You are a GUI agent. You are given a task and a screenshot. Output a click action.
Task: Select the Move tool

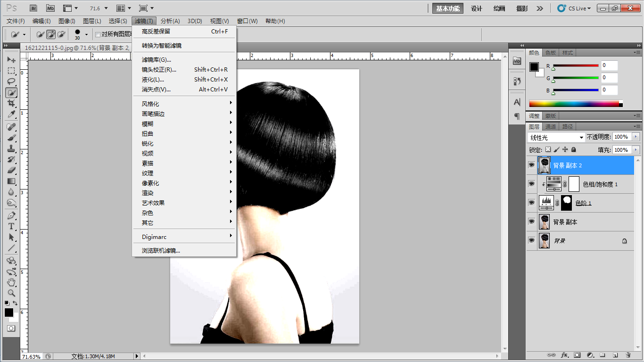(11, 60)
